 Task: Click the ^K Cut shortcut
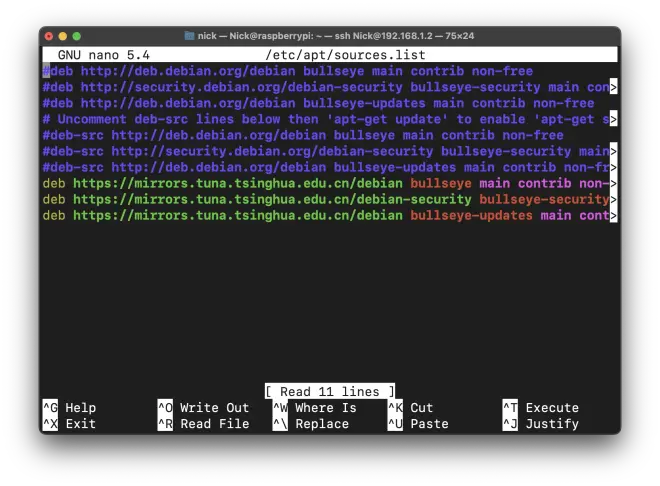tap(410, 408)
